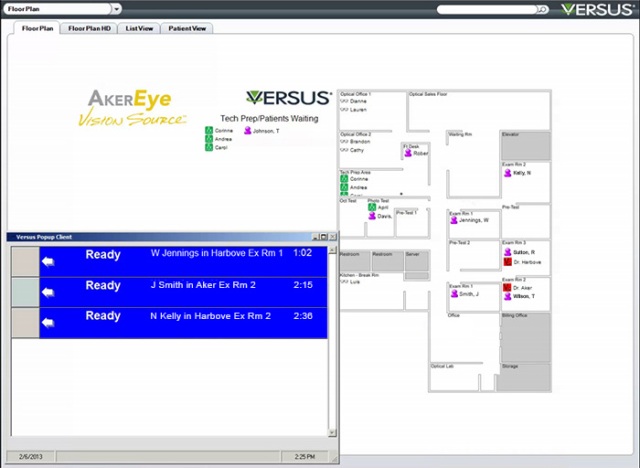The height and width of the screenshot is (468, 640).
Task: Click the Server room label
Action: [x=412, y=254]
